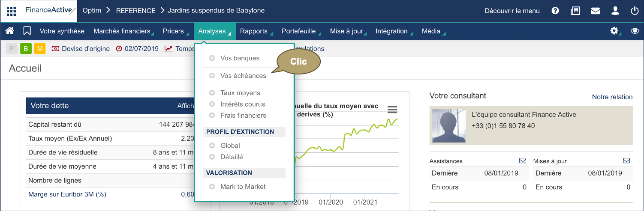Open Taux moyens menu entry

(240, 93)
